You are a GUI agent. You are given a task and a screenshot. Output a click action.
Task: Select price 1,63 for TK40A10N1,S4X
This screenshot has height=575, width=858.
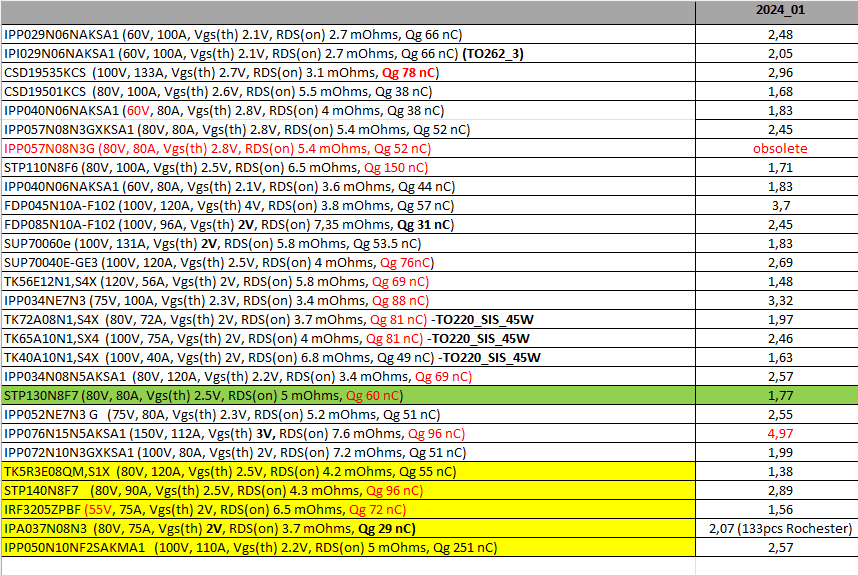[x=776, y=358]
